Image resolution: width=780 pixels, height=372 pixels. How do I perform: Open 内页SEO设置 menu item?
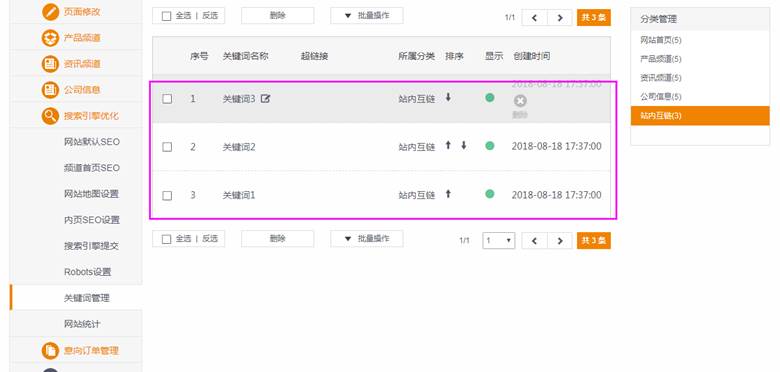point(92,220)
